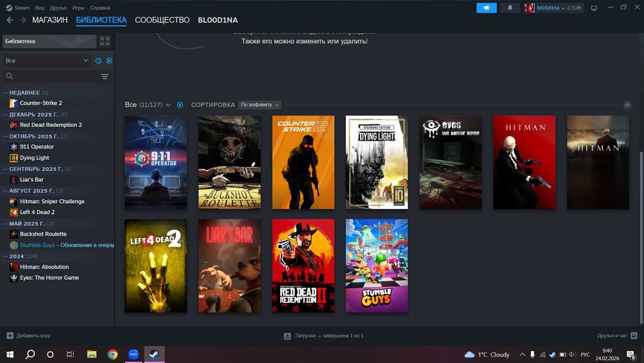Click the Друзья и чат text
The width and height of the screenshot is (644, 363).
(612, 335)
